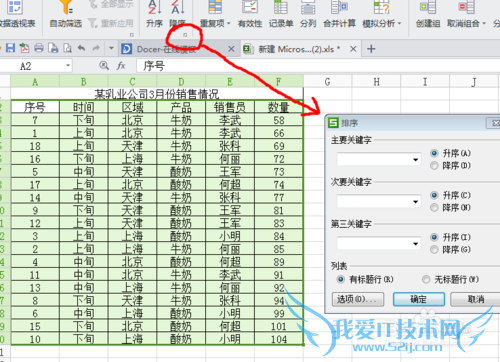
Task: Select column F header
Action: (x=279, y=82)
